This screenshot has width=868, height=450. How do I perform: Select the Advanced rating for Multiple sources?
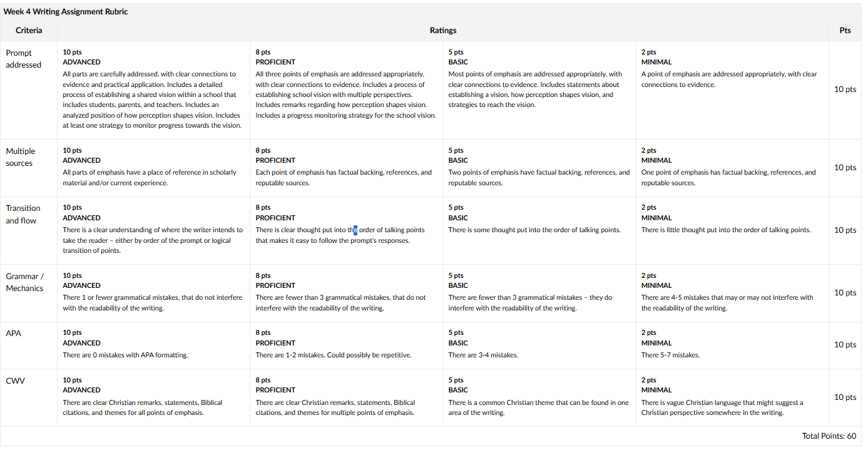pos(153,168)
